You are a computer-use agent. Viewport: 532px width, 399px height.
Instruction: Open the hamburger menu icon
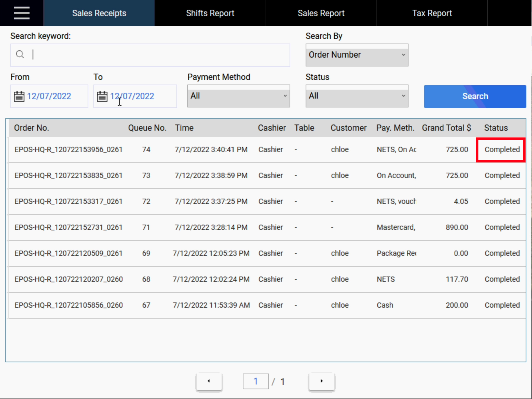22,13
